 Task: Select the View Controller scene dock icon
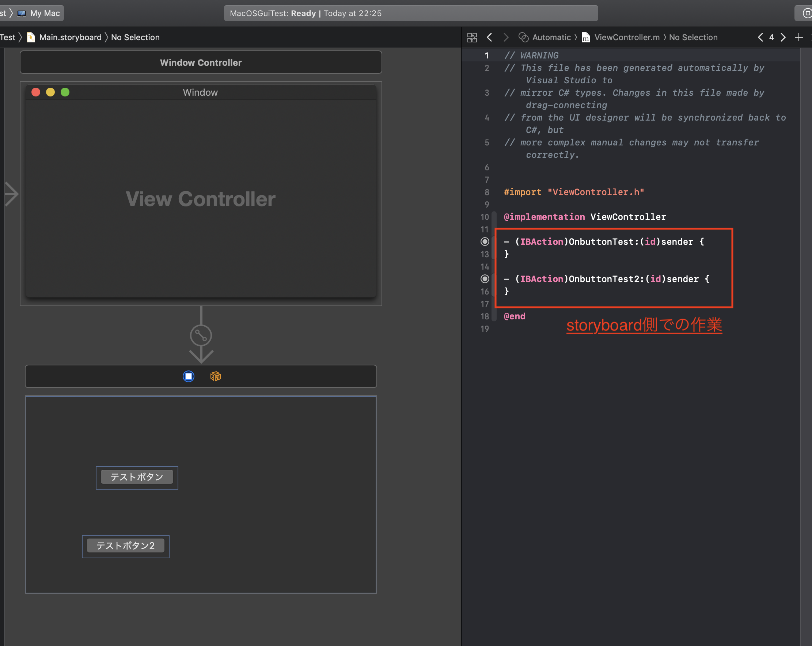[188, 376]
